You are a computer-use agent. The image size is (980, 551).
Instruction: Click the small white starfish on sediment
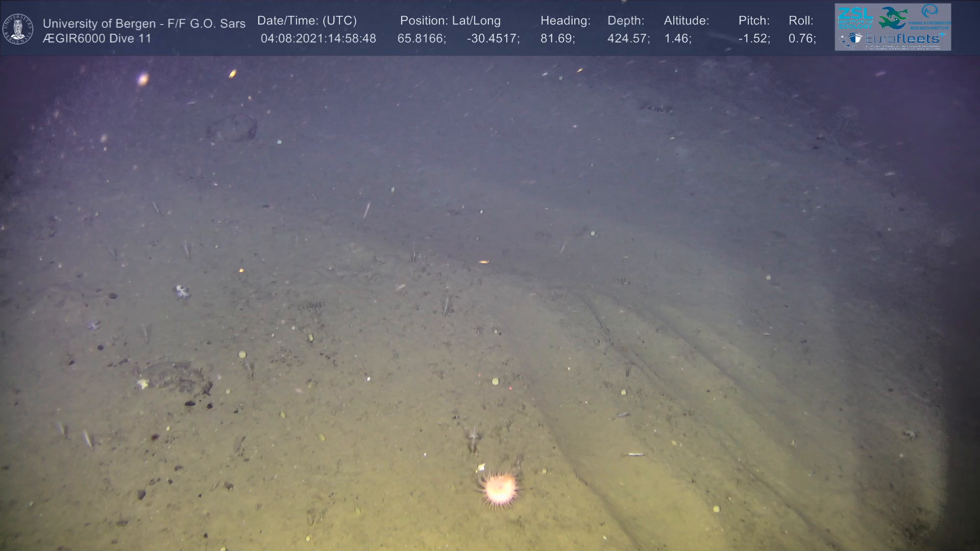(182, 291)
